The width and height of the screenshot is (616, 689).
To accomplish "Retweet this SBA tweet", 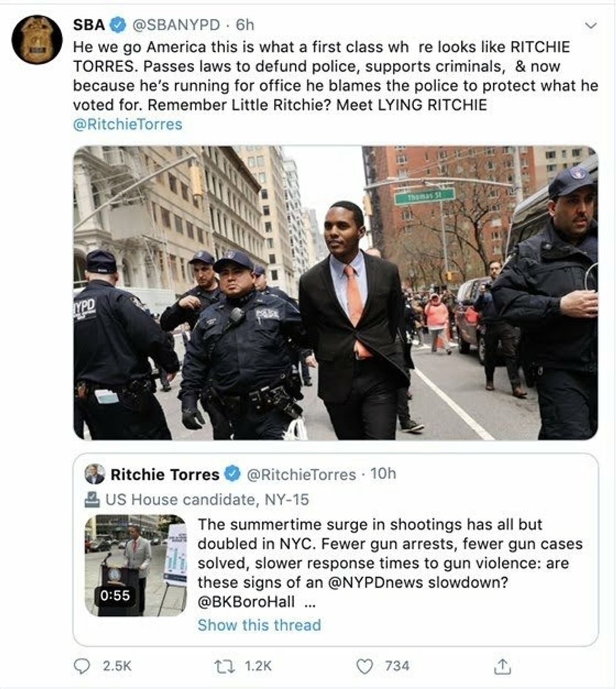I will [x=223, y=666].
